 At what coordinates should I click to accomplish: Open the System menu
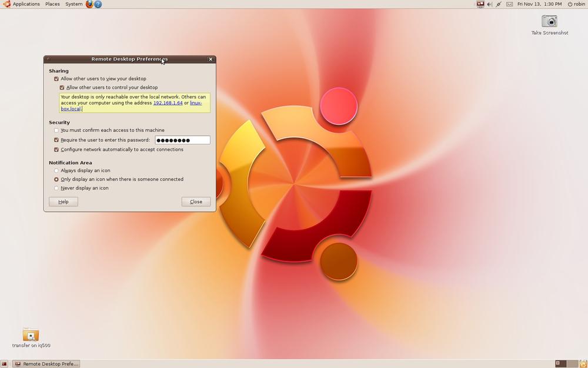[73, 4]
